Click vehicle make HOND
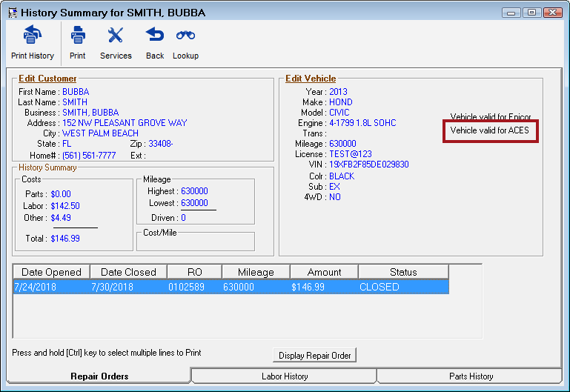The width and height of the screenshot is (570, 392). 341,102
